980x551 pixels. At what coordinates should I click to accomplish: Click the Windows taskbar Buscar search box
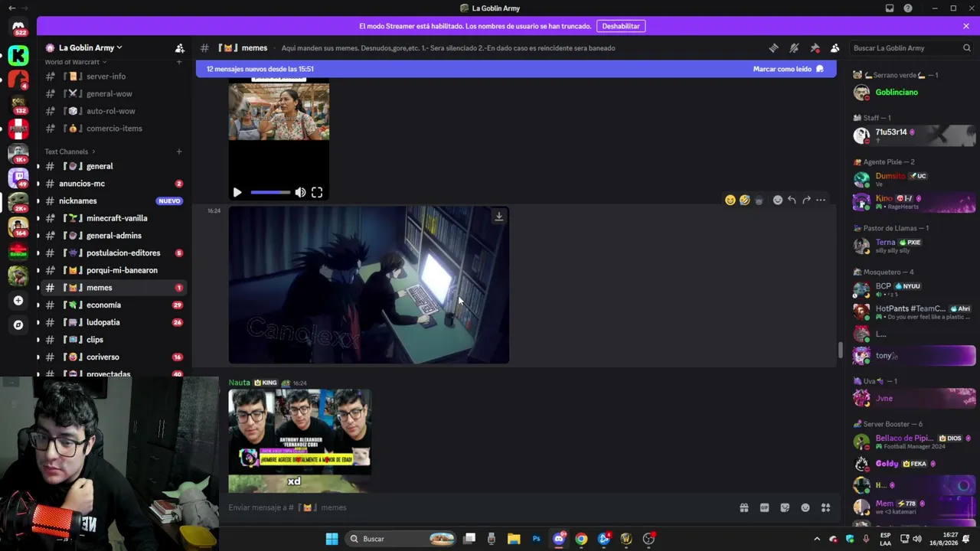click(x=400, y=539)
